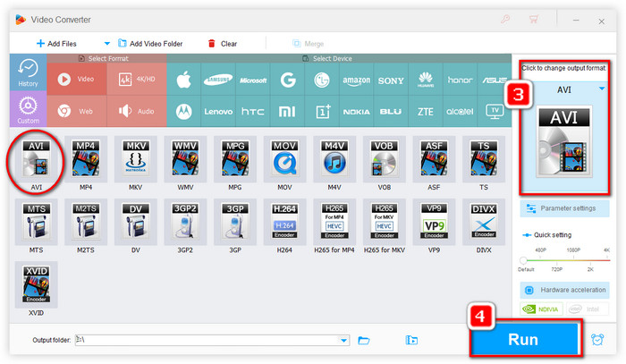
Task: Open the Nokia device category
Action: click(356, 112)
